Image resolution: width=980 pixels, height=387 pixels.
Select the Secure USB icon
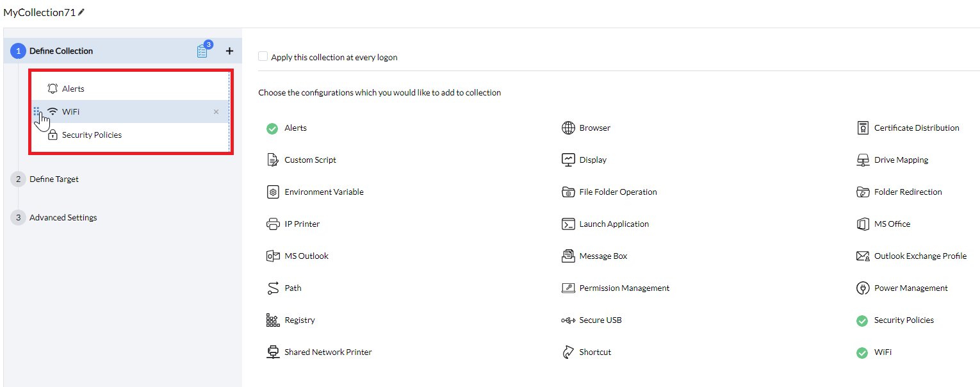coord(568,320)
